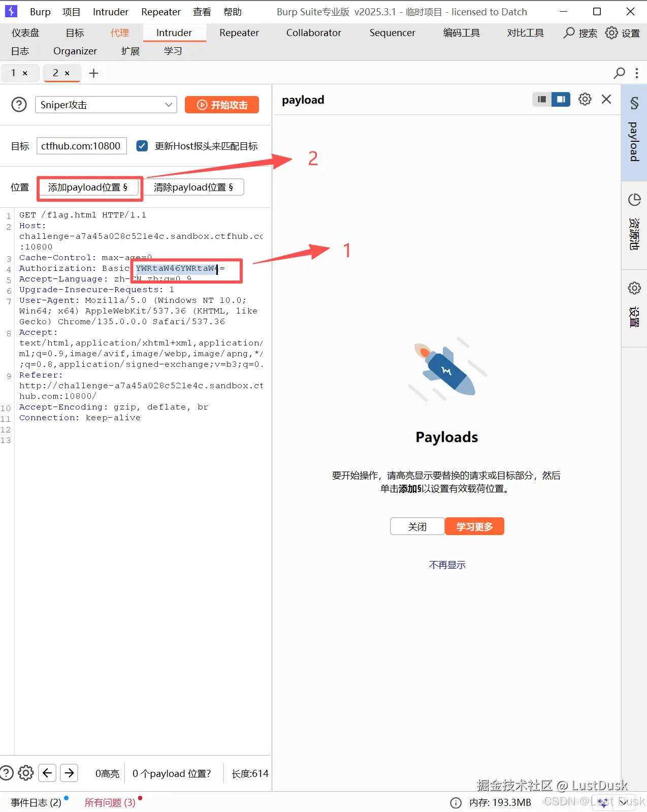Click 清除payload位置 § button
The image size is (647, 812).
pos(193,188)
